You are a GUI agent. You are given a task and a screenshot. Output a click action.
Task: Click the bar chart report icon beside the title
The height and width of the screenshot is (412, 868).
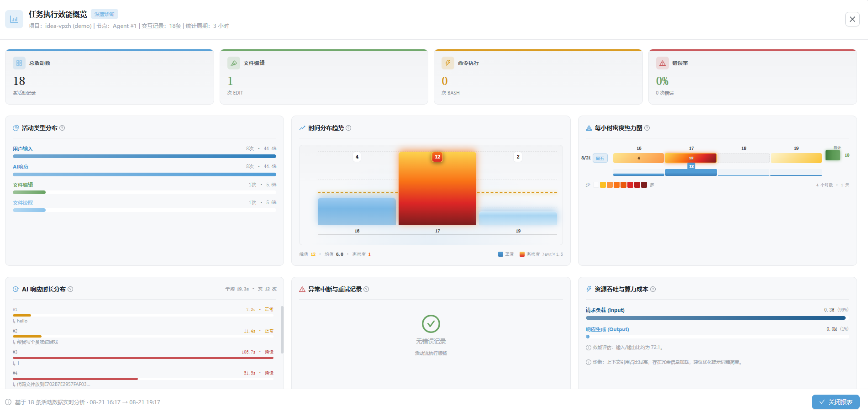[14, 19]
